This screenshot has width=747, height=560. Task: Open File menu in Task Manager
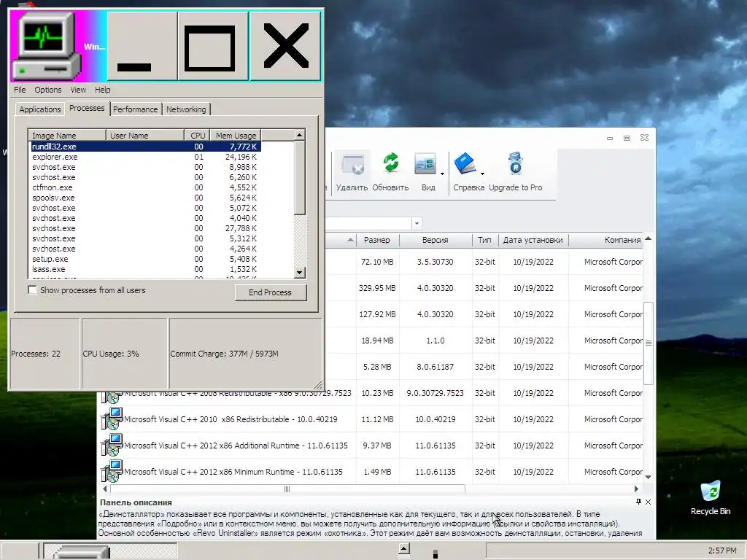pos(20,90)
